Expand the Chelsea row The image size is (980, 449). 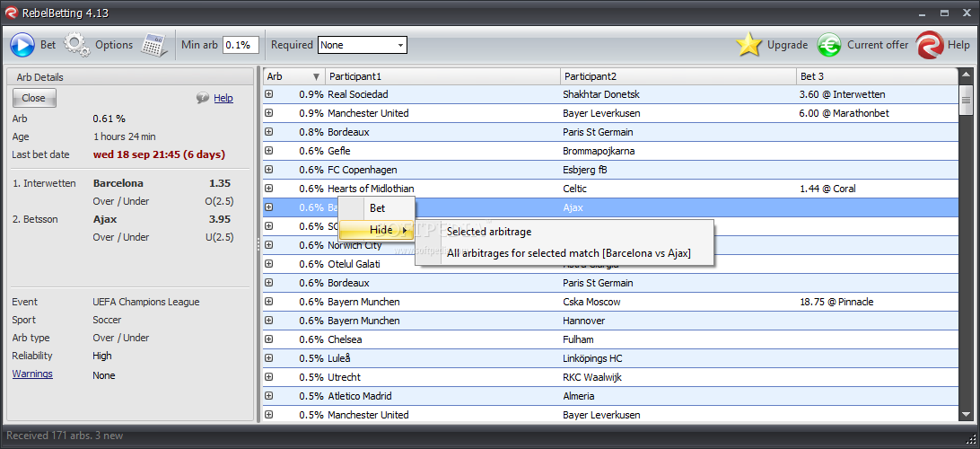[x=268, y=339]
